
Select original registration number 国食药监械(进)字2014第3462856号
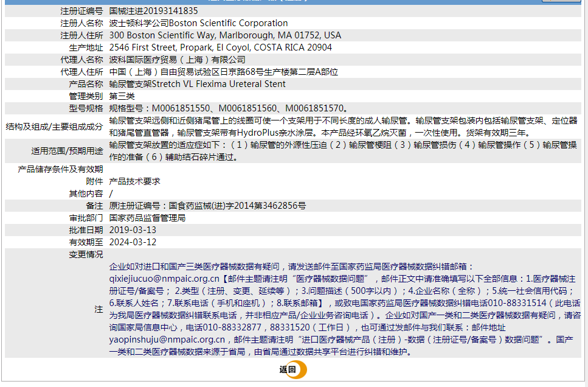[237, 206]
